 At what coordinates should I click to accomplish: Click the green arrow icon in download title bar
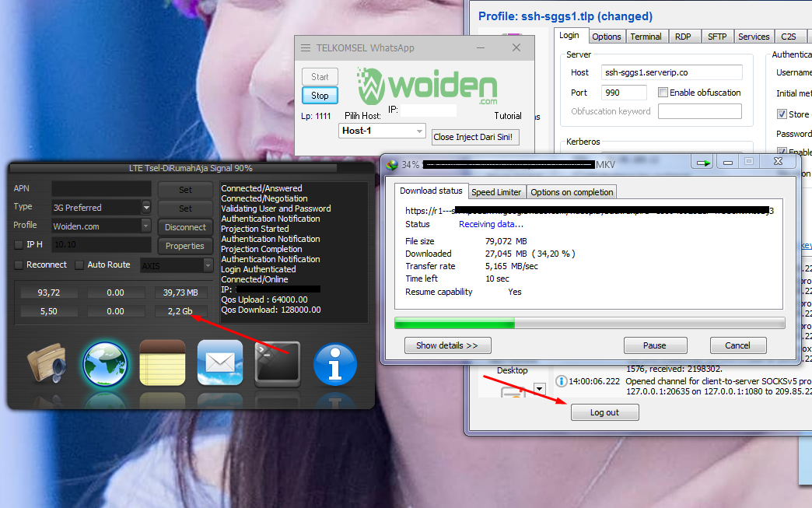tap(703, 163)
